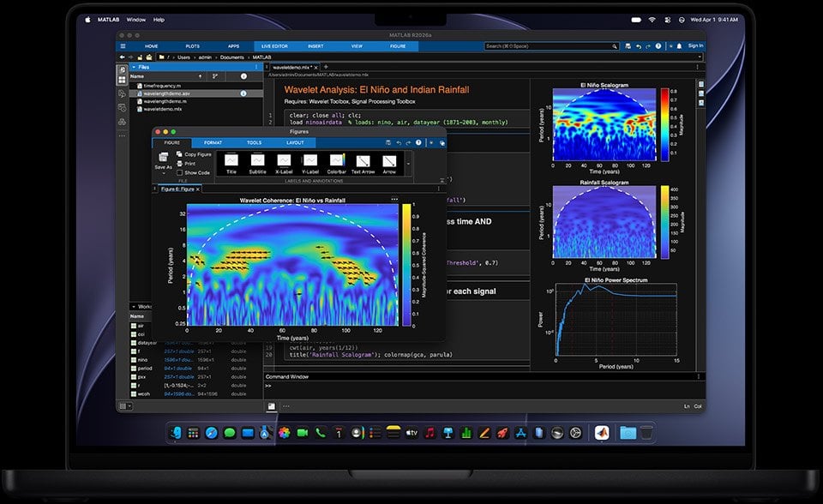The image size is (823, 504).
Task: Undo the last action in MATLAB toolbar
Action: 638,46
